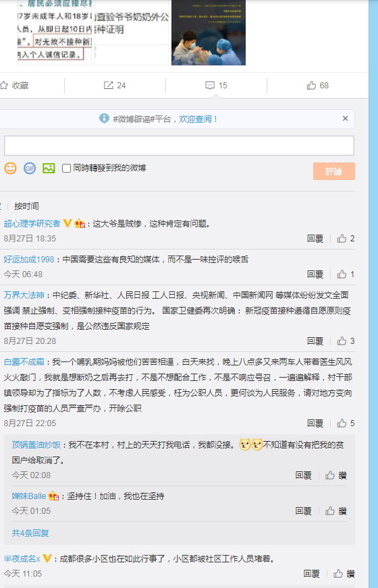The height and width of the screenshot is (588, 378).
Task: Open the repost option showing 24
Action: tap(115, 86)
